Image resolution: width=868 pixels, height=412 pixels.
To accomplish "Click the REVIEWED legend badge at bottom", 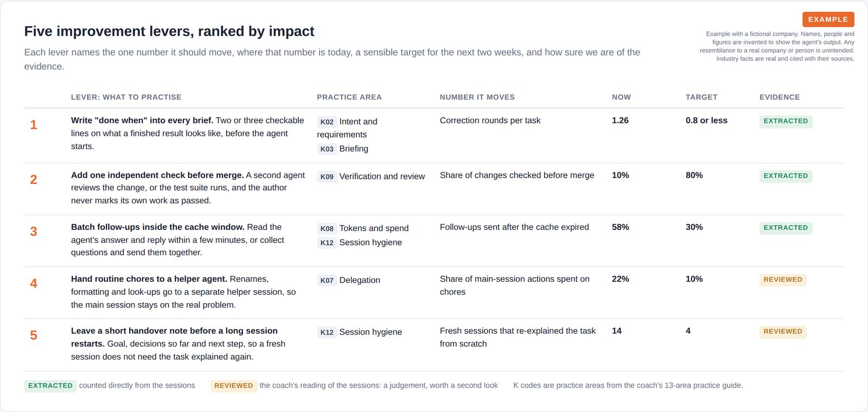I will (233, 385).
